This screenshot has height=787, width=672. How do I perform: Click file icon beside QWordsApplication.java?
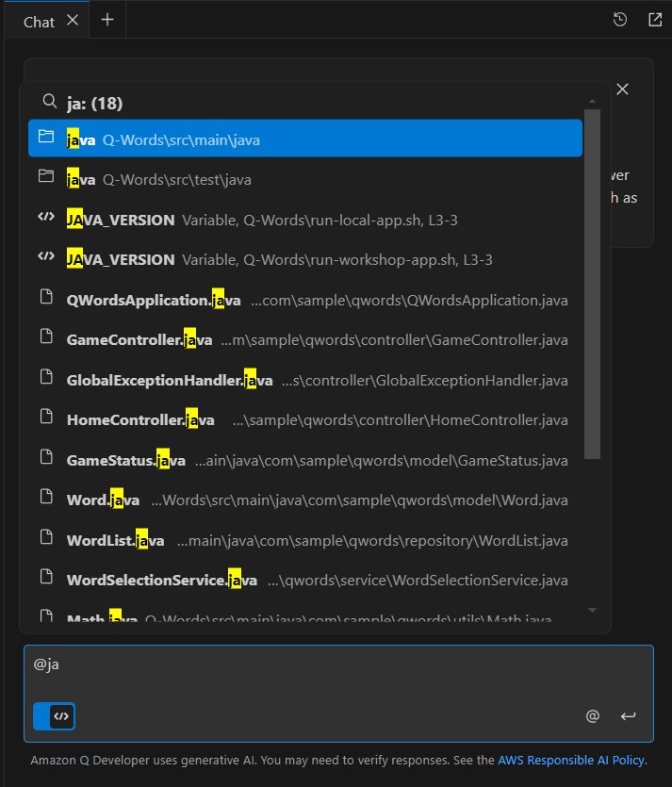pos(46,296)
